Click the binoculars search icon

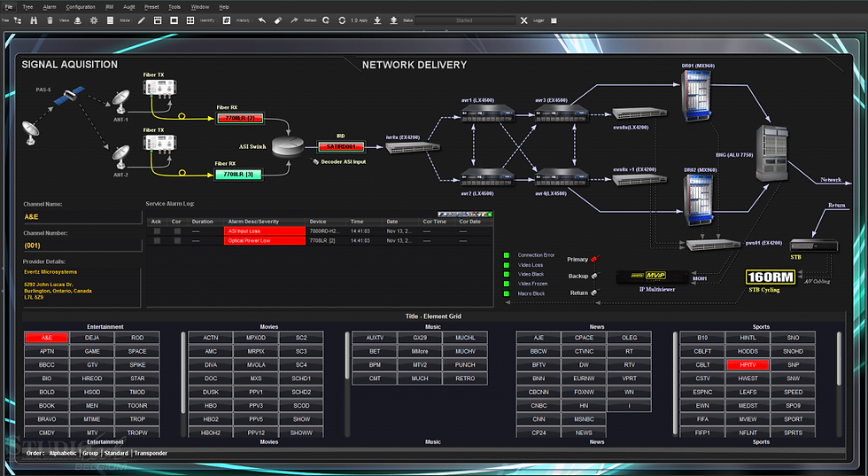click(x=34, y=20)
